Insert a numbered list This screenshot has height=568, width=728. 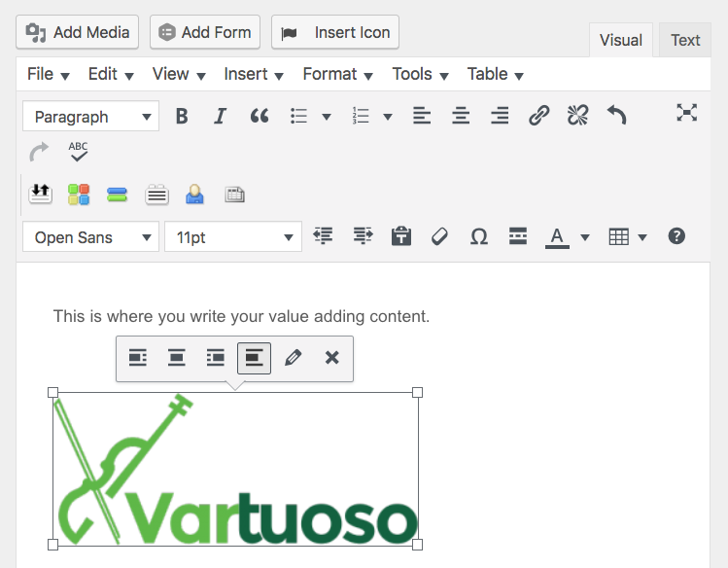click(361, 116)
